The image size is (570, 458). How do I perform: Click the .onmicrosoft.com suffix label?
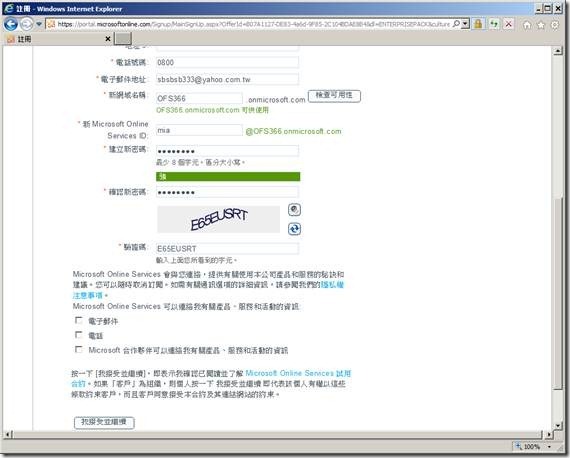(x=276, y=99)
